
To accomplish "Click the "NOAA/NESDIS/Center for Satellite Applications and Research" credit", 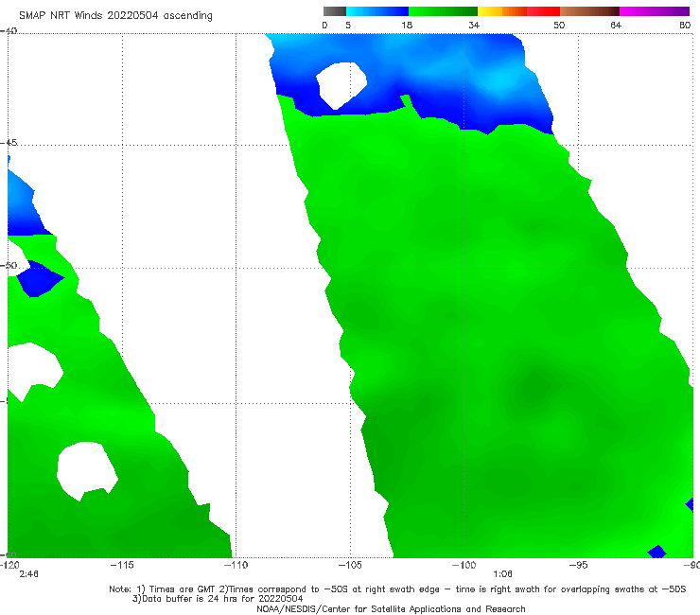I will coord(391,608).
